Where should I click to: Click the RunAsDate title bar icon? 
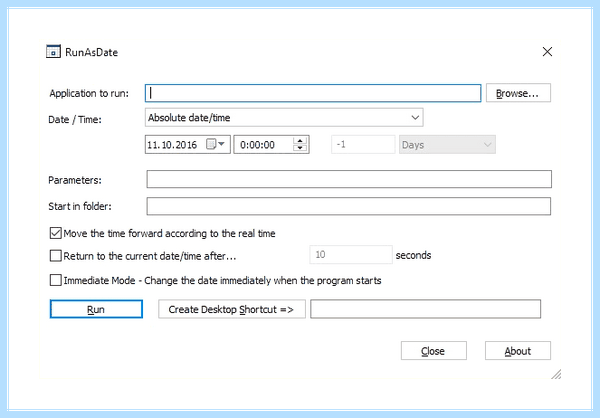point(53,51)
